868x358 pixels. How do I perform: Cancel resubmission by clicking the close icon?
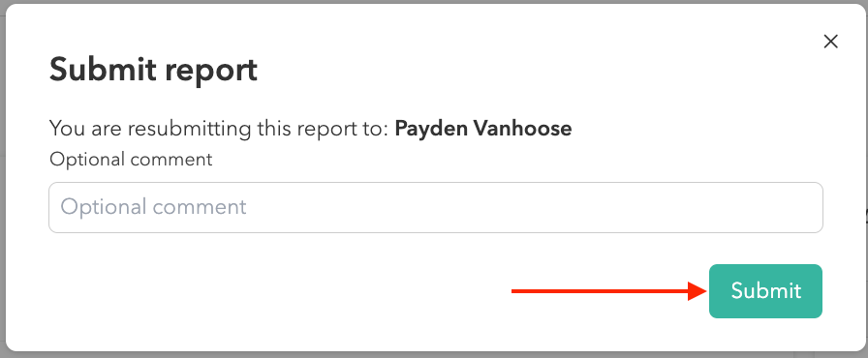click(830, 42)
